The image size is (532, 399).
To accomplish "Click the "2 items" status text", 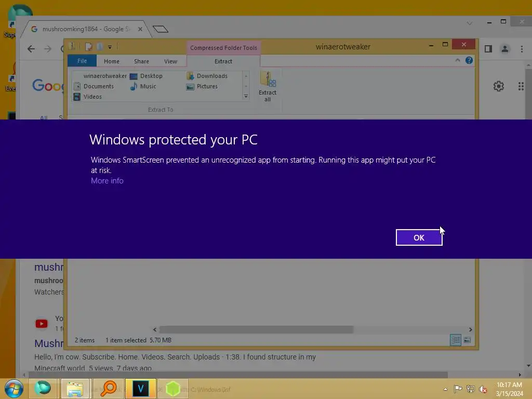I will [85, 340].
